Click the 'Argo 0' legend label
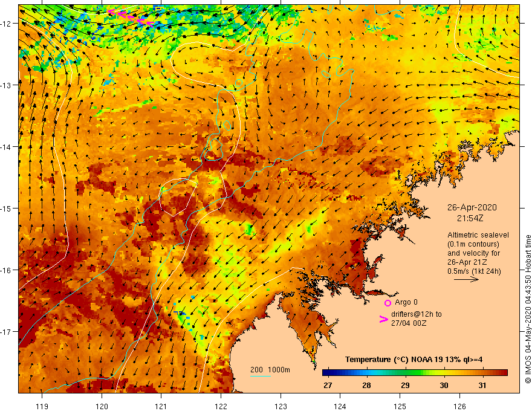 (406, 302)
